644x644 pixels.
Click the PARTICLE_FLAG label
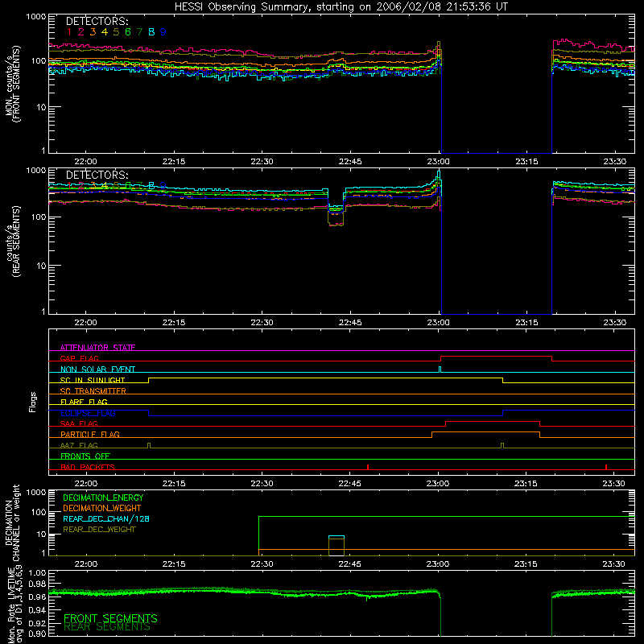(x=90, y=434)
